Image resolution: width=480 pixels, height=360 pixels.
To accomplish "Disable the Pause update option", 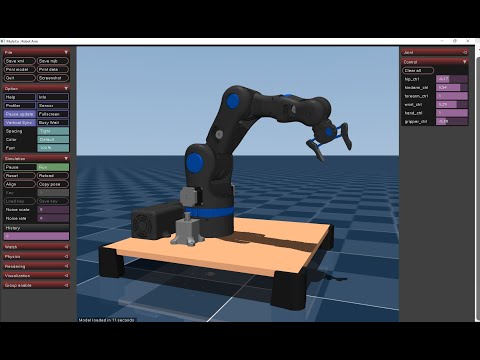I will tap(19, 114).
